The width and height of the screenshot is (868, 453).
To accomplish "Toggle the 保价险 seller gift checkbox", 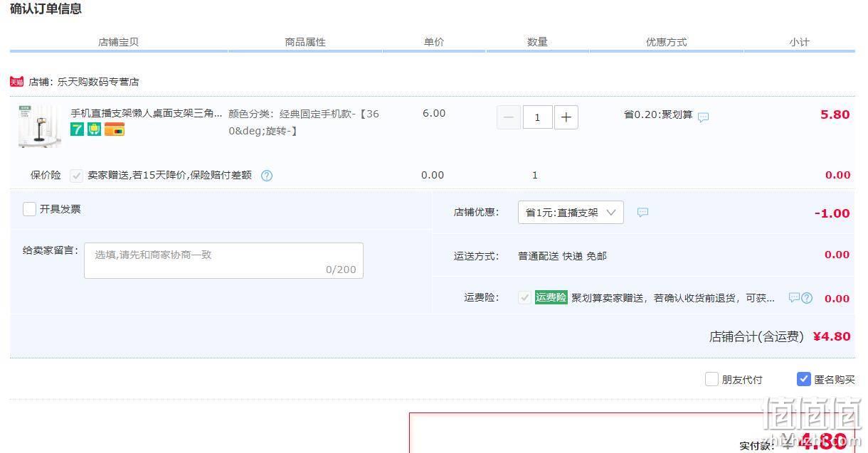I will pos(77,176).
